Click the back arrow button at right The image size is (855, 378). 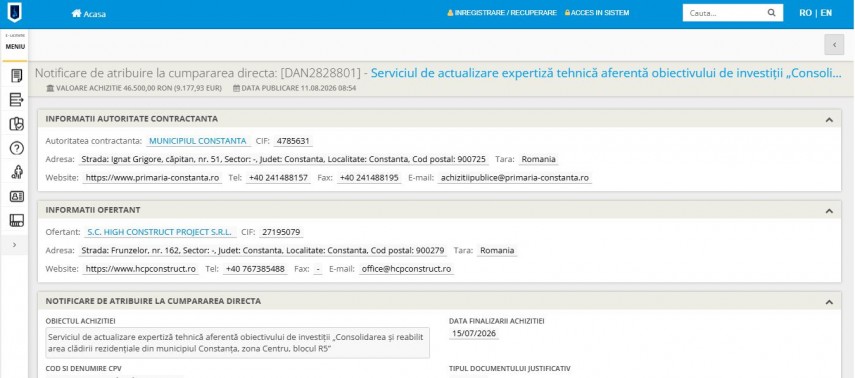(834, 45)
